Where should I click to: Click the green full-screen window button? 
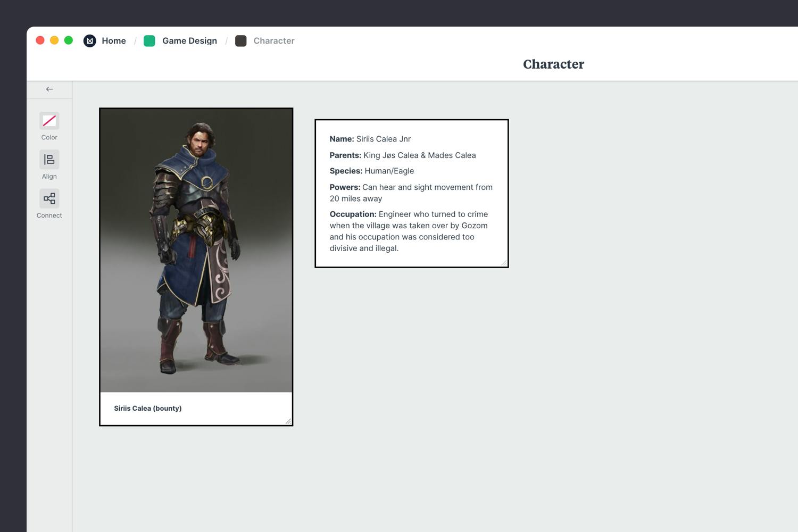tap(69, 40)
